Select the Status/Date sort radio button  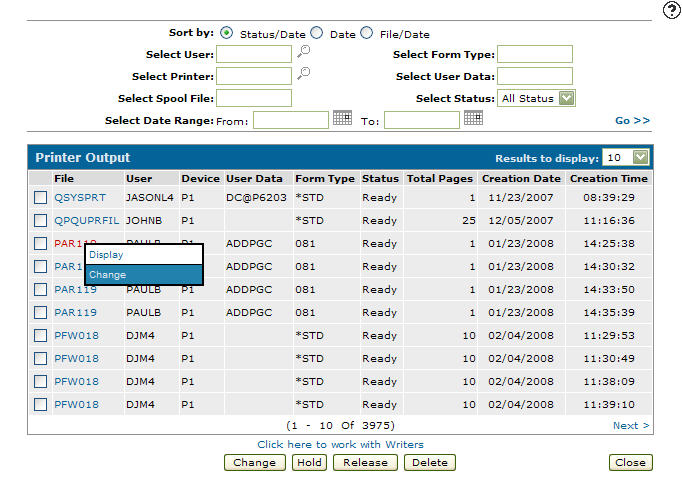pyautogui.click(x=226, y=33)
